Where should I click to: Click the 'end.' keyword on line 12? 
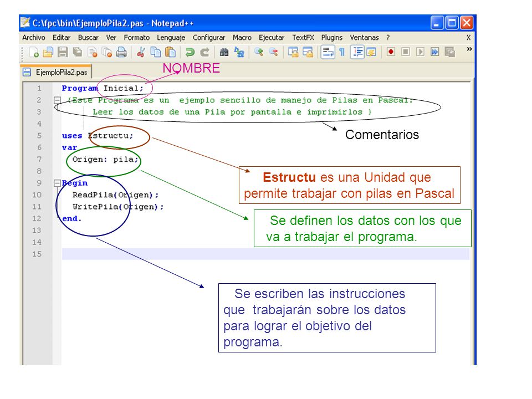72,219
